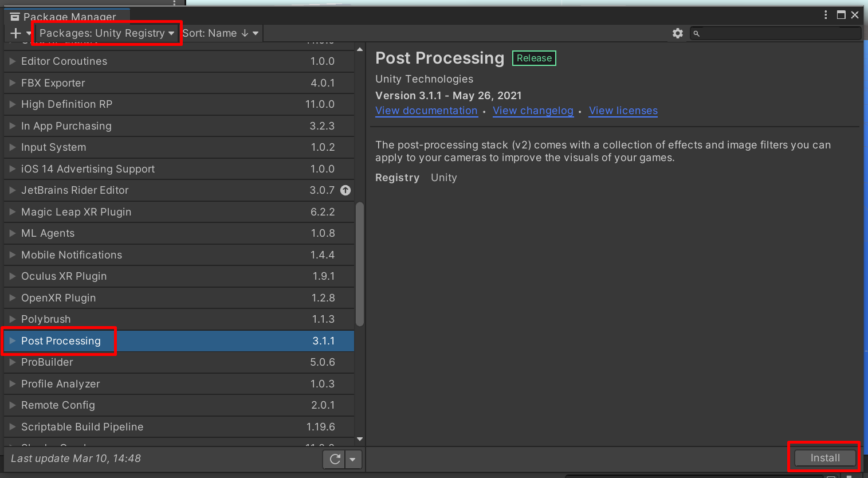Click the magnifier icon in search field
The image size is (868, 478).
[697, 34]
